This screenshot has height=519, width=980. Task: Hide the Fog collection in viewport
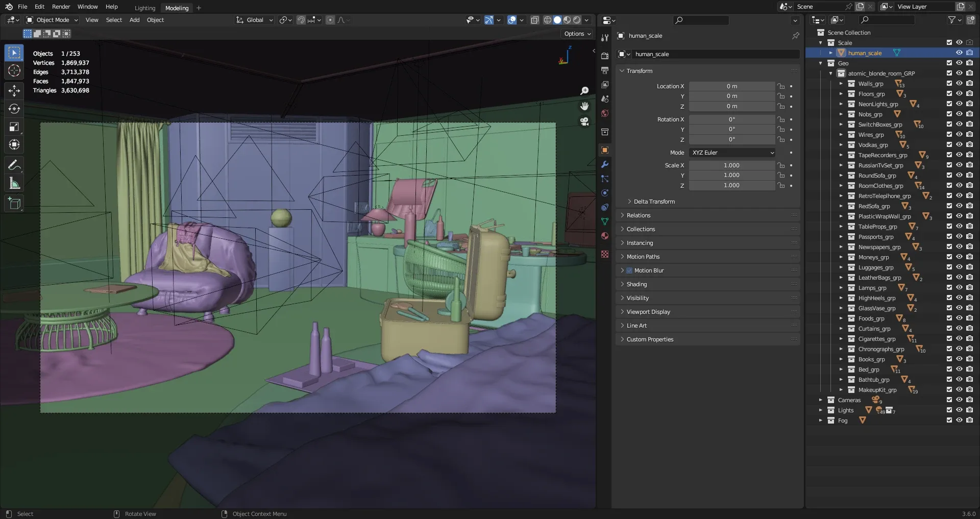point(959,421)
